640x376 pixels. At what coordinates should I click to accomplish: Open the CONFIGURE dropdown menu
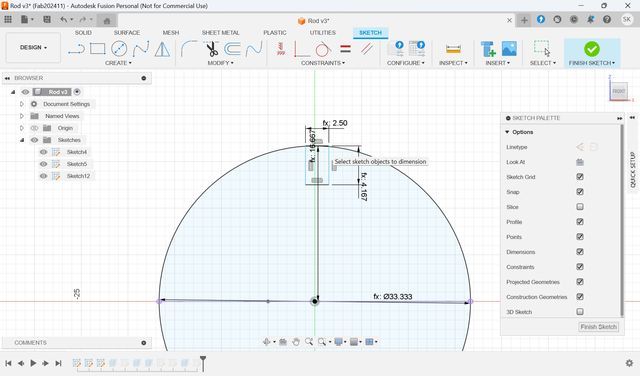pos(406,63)
